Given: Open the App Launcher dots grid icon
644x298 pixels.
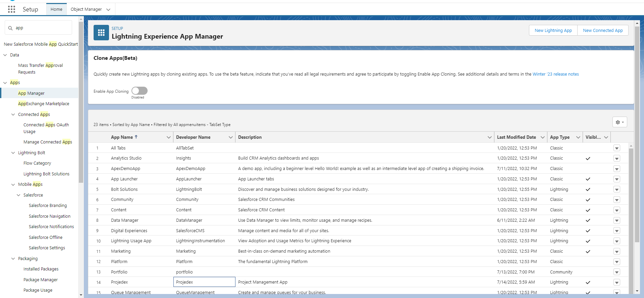Looking at the screenshot, I should 11,9.
